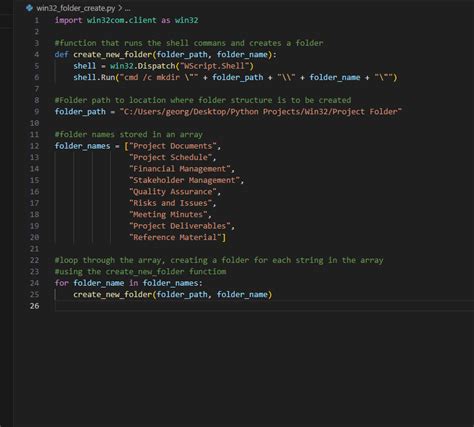
Task: Click the "Project Documents" string
Action: tap(173, 146)
